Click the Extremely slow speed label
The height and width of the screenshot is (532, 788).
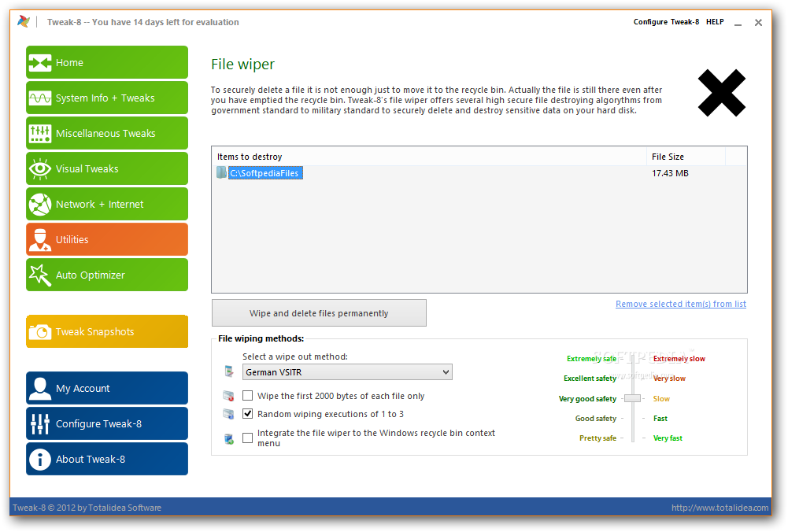[679, 359]
